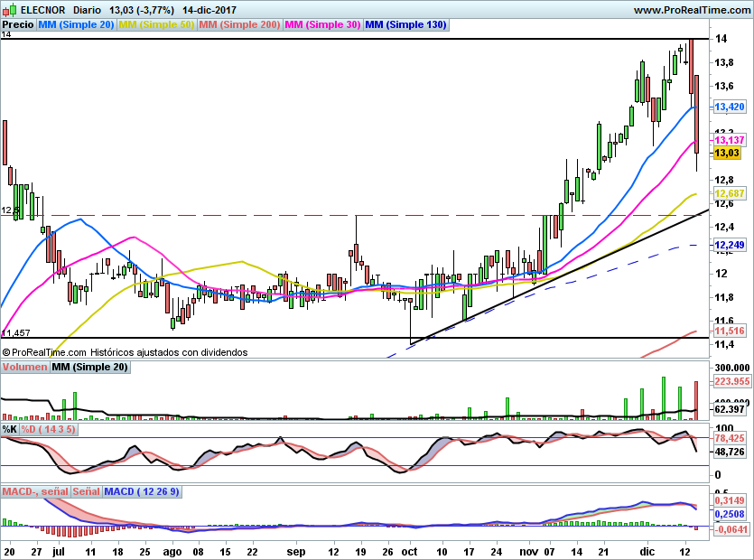Click the volume MM (Simple 20) label
The width and height of the screenshot is (754, 560).
tap(89, 367)
